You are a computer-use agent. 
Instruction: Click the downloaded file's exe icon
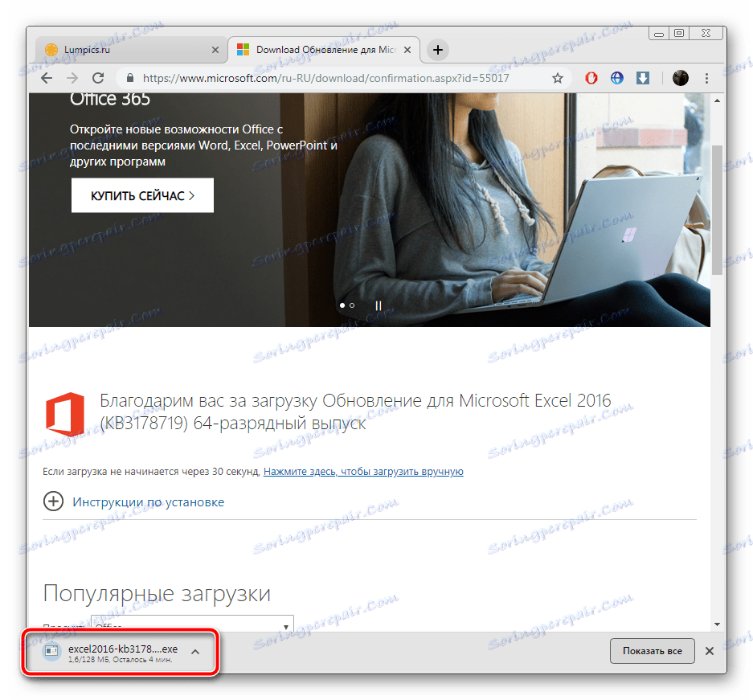(51, 651)
